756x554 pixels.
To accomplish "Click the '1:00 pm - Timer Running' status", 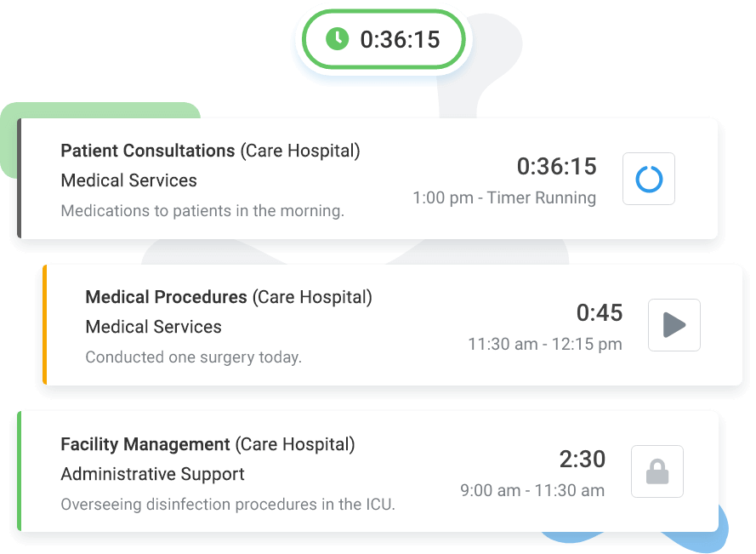I will point(504,198).
